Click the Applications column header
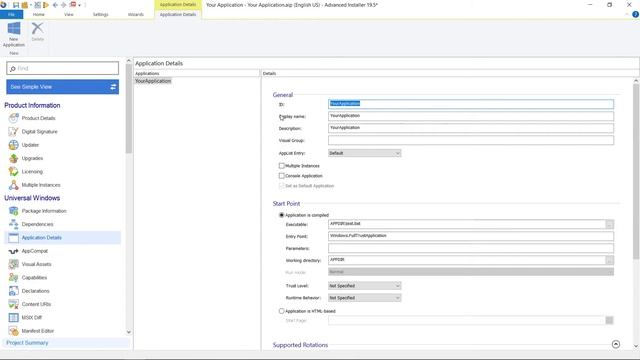640x360 pixels. click(197, 73)
